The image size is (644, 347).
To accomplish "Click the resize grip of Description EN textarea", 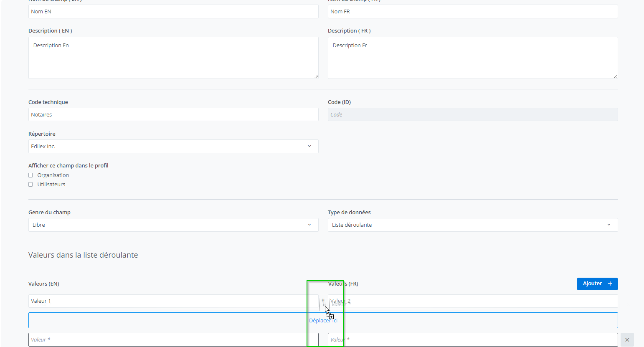I will tap(316, 76).
